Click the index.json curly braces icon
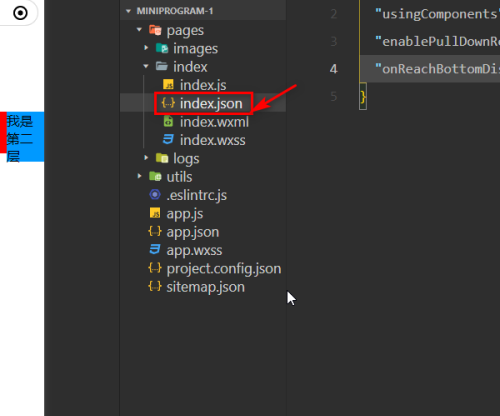The width and height of the screenshot is (500, 416). coord(168,103)
